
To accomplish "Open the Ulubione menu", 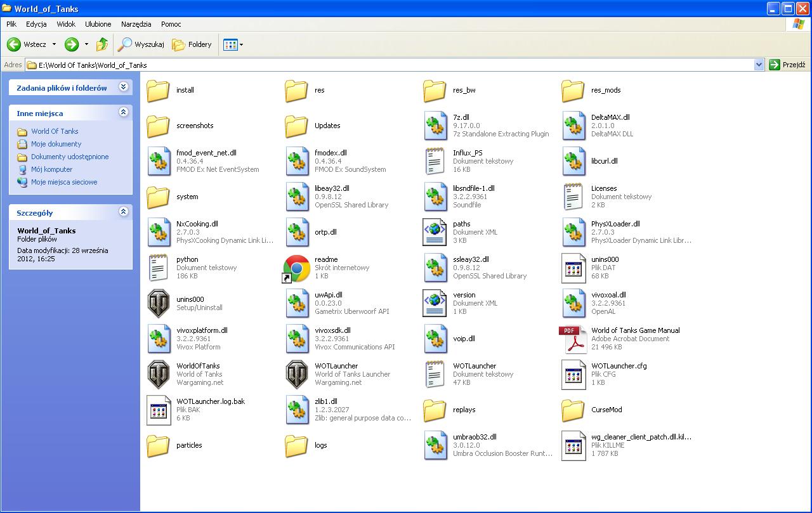I will point(98,24).
